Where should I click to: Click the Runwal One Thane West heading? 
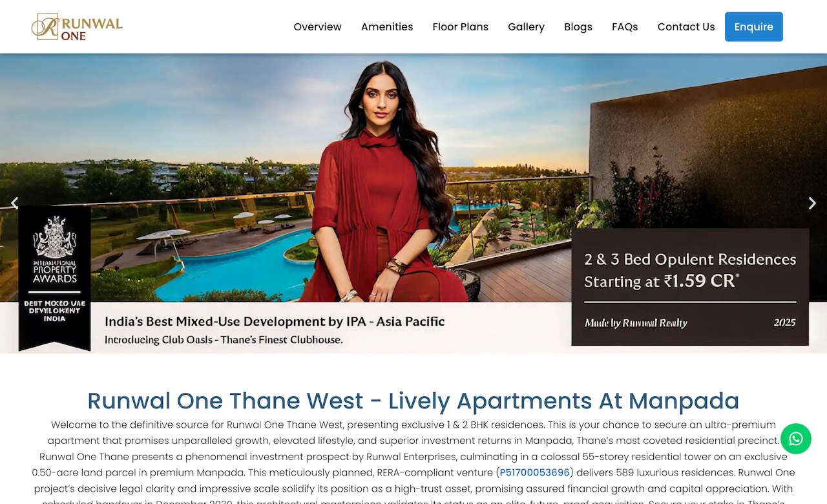tap(413, 401)
